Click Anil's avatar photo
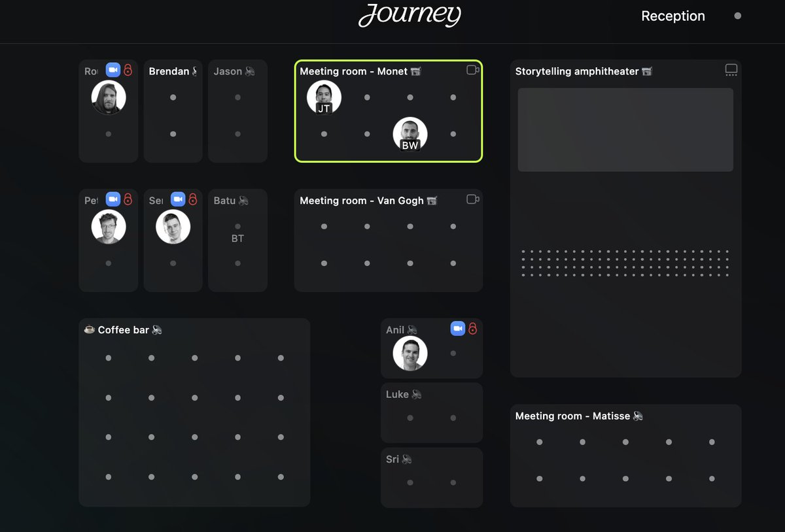Image resolution: width=785 pixels, height=532 pixels. [410, 354]
